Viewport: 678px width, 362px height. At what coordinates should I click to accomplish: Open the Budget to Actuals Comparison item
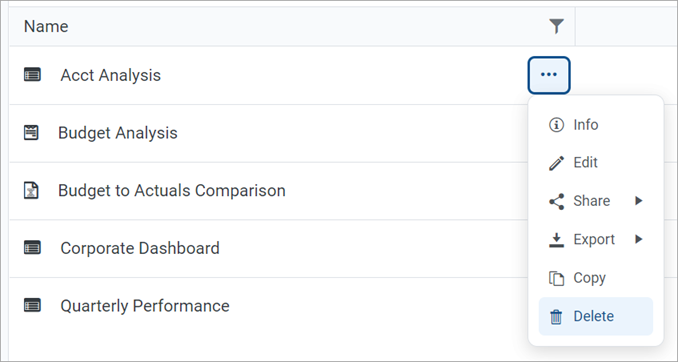click(x=172, y=190)
